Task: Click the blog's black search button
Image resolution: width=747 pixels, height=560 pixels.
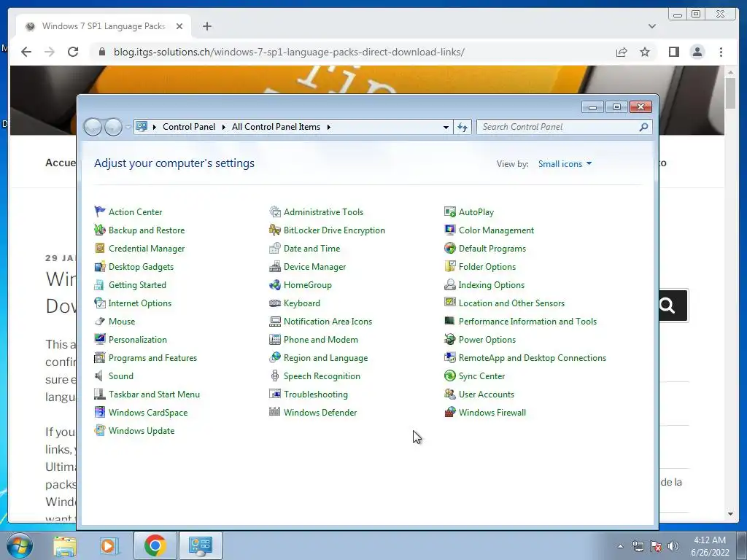Action: pos(673,306)
